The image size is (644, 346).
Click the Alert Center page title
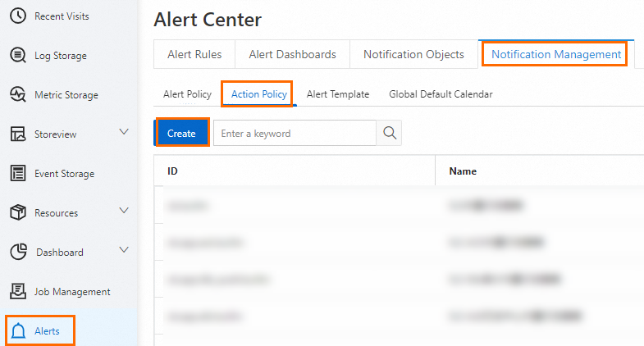click(x=208, y=20)
